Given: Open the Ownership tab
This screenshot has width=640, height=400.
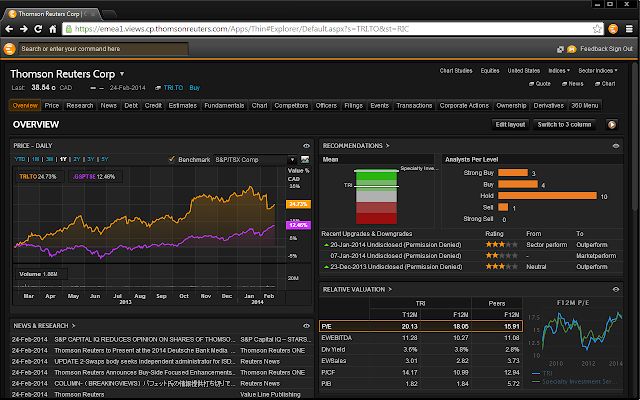Looking at the screenshot, I should tap(511, 105).
